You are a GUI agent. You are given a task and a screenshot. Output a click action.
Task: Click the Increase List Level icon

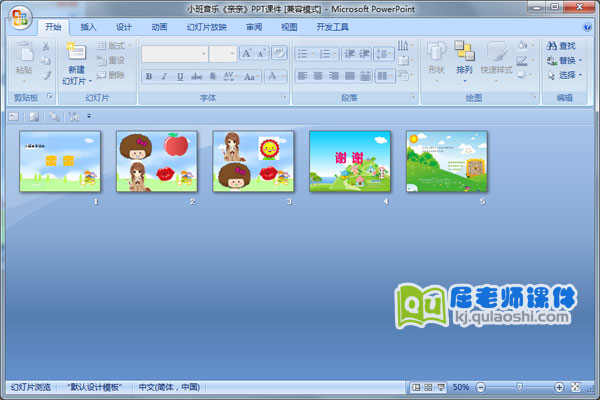364,54
